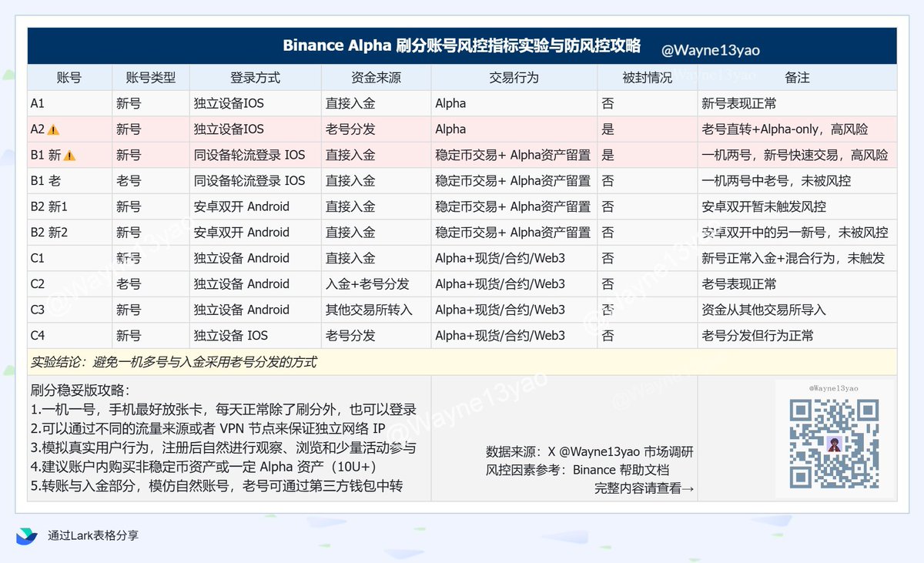924x563 pixels.
Task: Select '入金+老号分发' funding cell
Action: tap(376, 284)
